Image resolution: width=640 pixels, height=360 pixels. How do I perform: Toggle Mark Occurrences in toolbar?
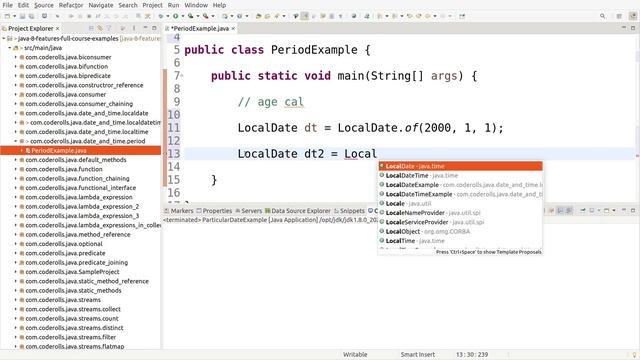[x=304, y=16]
